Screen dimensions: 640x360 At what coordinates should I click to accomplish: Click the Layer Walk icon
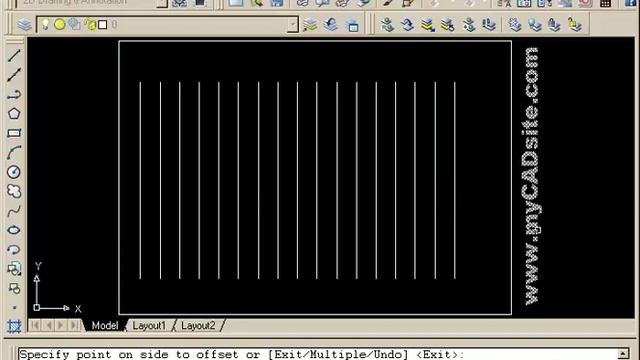tap(489, 25)
